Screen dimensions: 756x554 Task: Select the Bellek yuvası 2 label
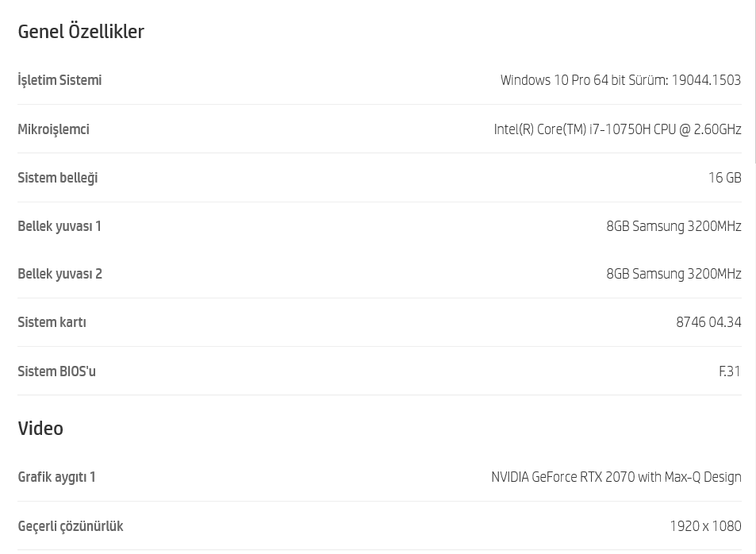point(59,274)
